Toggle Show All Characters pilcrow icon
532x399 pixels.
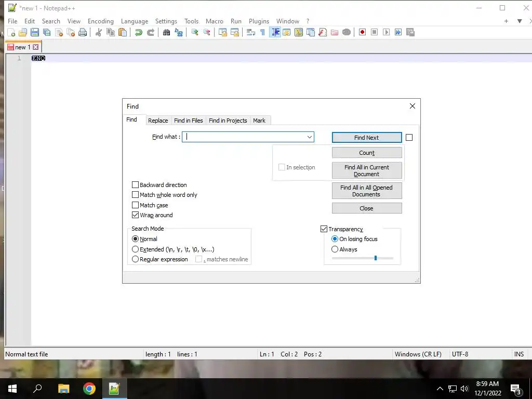tap(262, 32)
